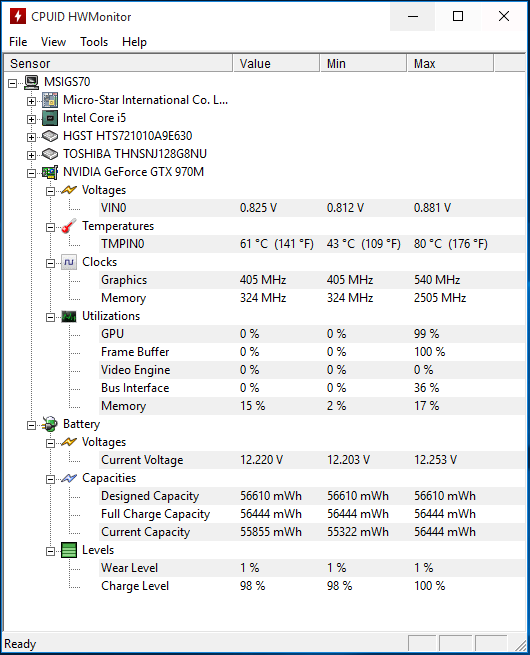Click the Value column header

pyautogui.click(x=276, y=63)
